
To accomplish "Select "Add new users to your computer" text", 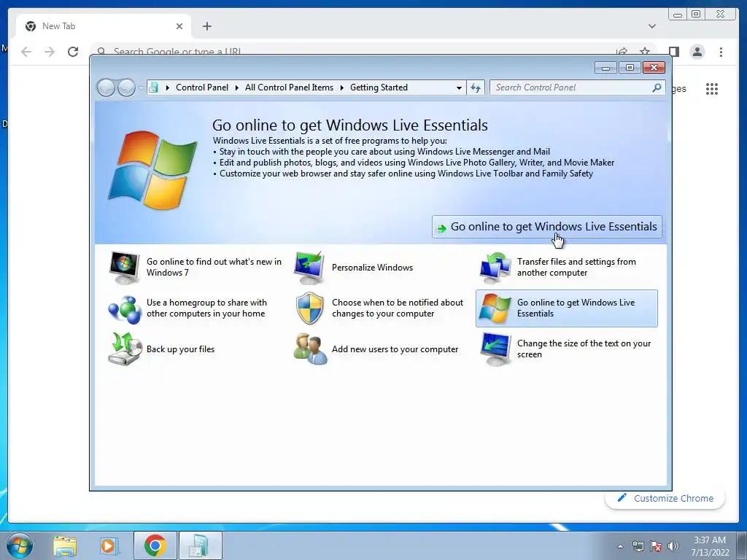I will pos(395,349).
